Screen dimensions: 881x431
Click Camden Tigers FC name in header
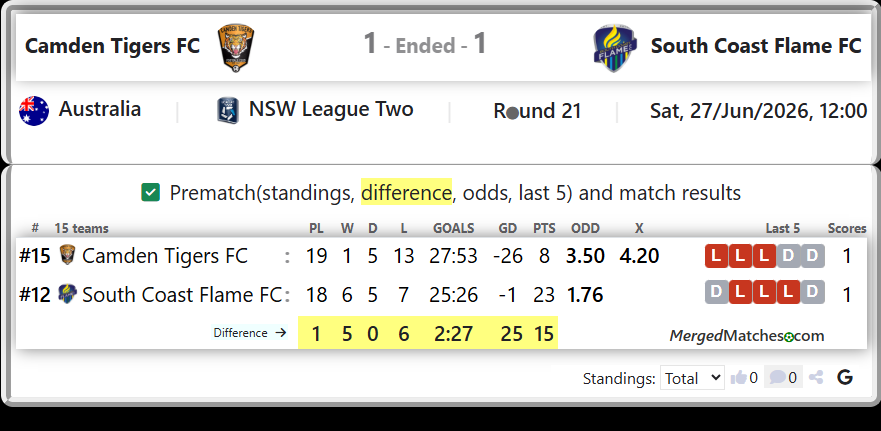click(112, 46)
